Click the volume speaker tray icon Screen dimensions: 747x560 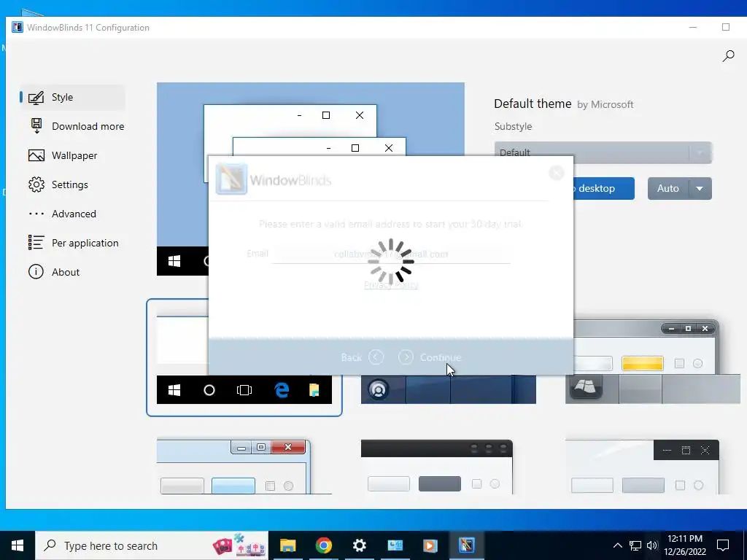(x=652, y=545)
